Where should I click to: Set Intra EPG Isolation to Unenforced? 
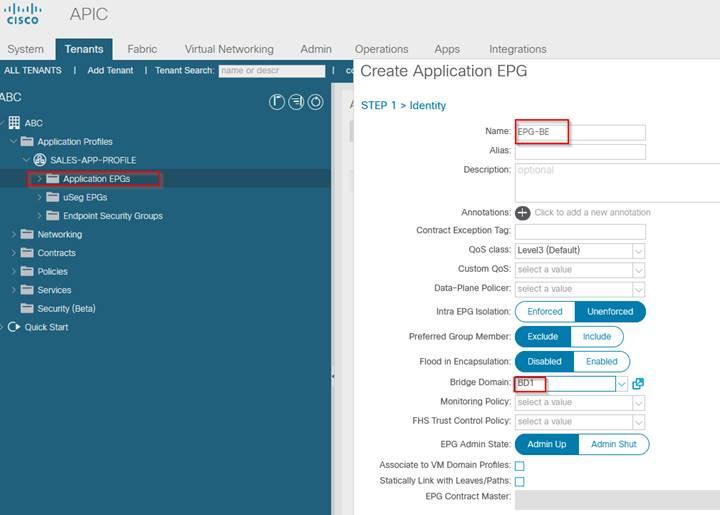tap(610, 312)
